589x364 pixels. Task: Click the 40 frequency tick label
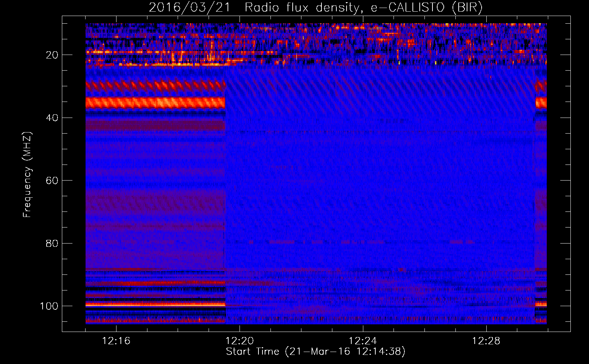tap(52, 118)
